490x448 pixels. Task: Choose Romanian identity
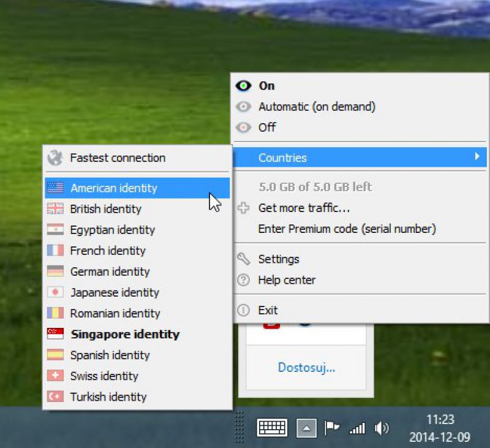[137, 313]
